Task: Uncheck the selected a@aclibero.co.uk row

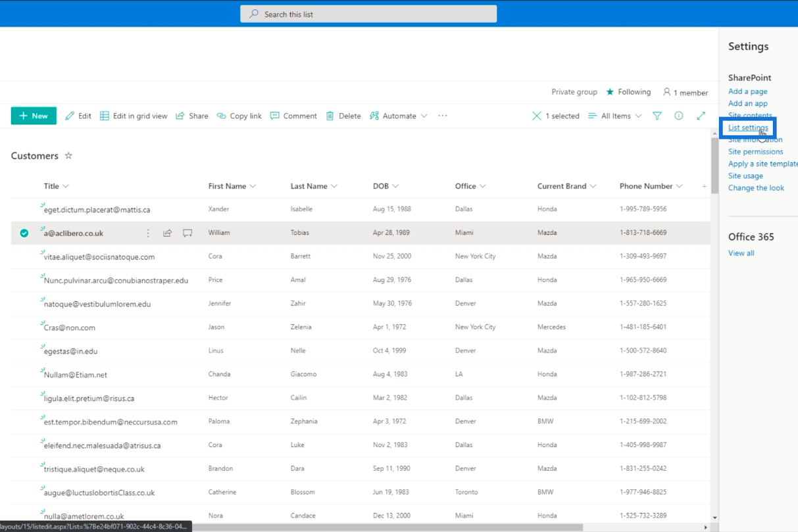Action: point(24,233)
